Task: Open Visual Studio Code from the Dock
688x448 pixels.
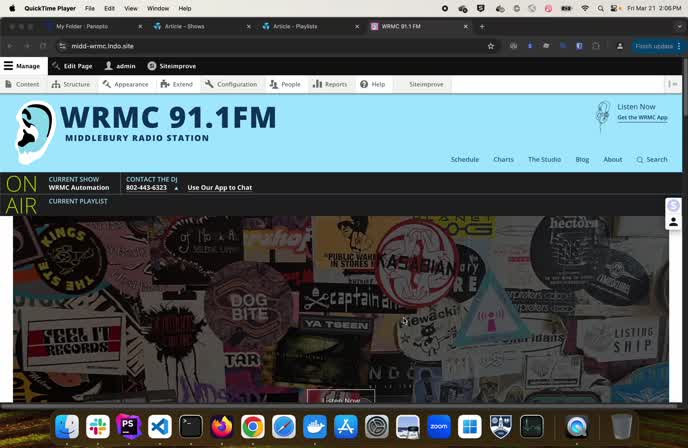Action: (160, 426)
